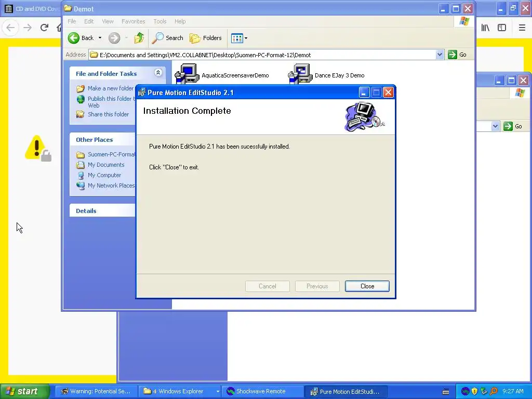Expand the address bar dropdown in Demot window
Viewport: 532px width, 399px height.
click(440, 55)
